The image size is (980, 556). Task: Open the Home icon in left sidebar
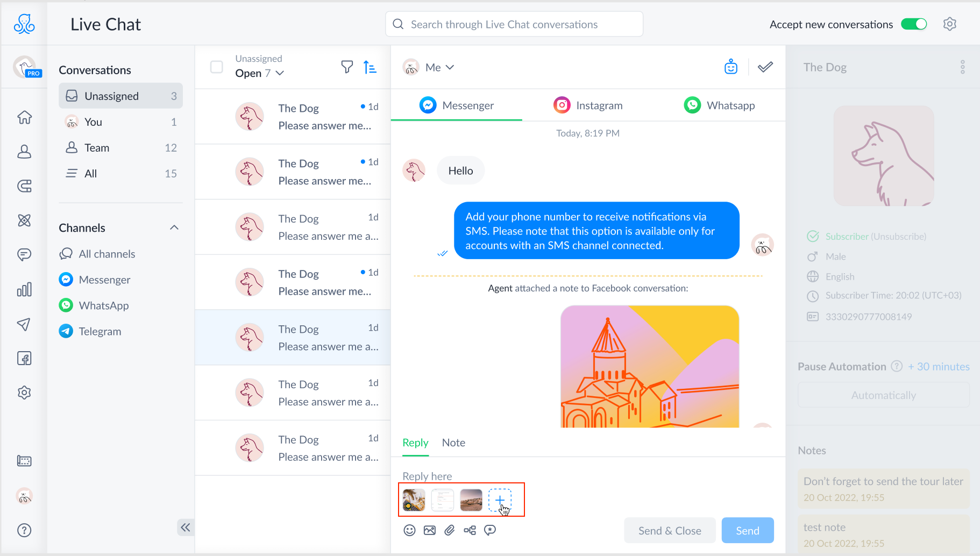(x=24, y=117)
